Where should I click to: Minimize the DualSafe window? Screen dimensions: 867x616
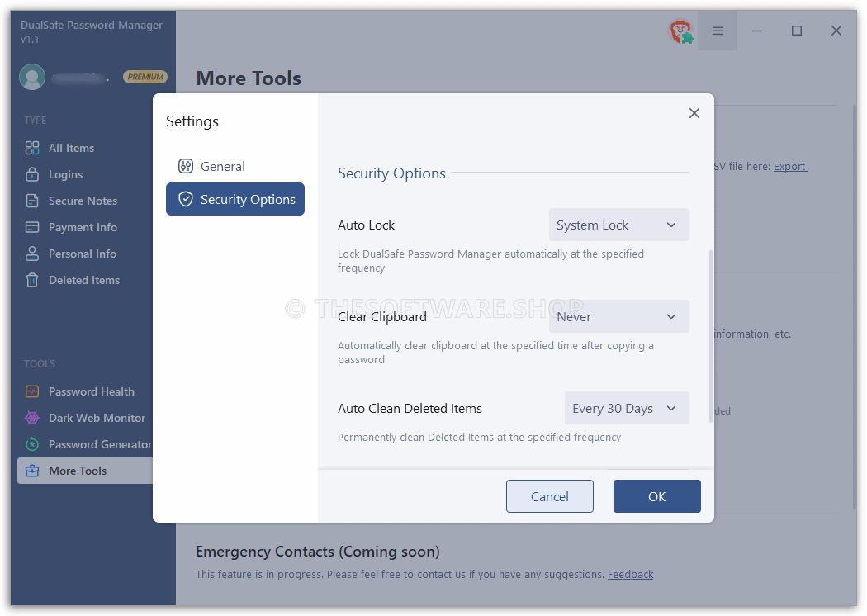757,31
